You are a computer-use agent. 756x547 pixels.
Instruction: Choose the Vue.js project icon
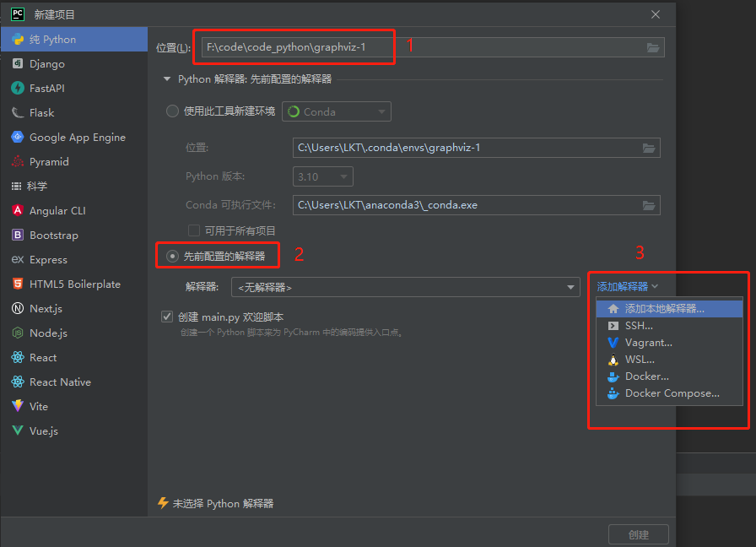[x=18, y=431]
